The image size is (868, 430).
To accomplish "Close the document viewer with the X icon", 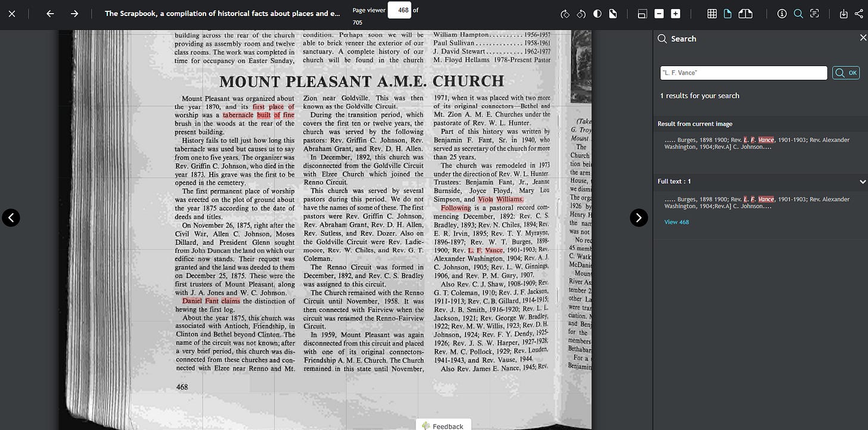I will 12,13.
